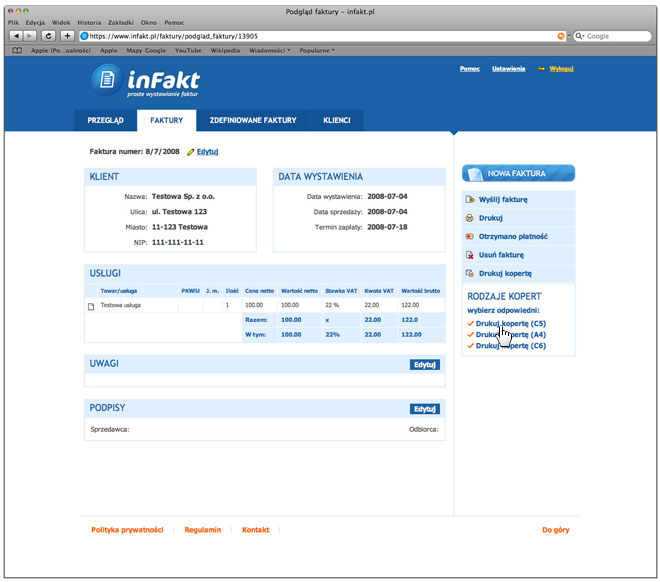Image resolution: width=660 pixels, height=582 pixels.
Task: Click the Do góry link
Action: [x=556, y=530]
